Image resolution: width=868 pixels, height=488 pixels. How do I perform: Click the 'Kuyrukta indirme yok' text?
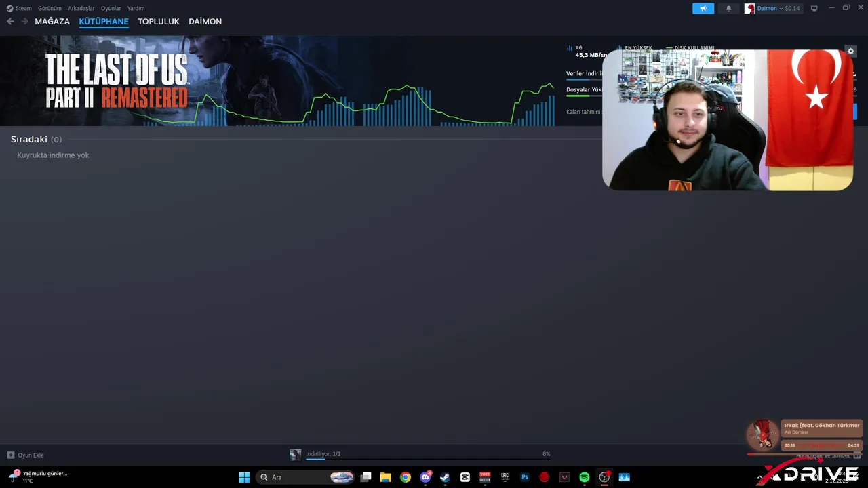coord(53,155)
